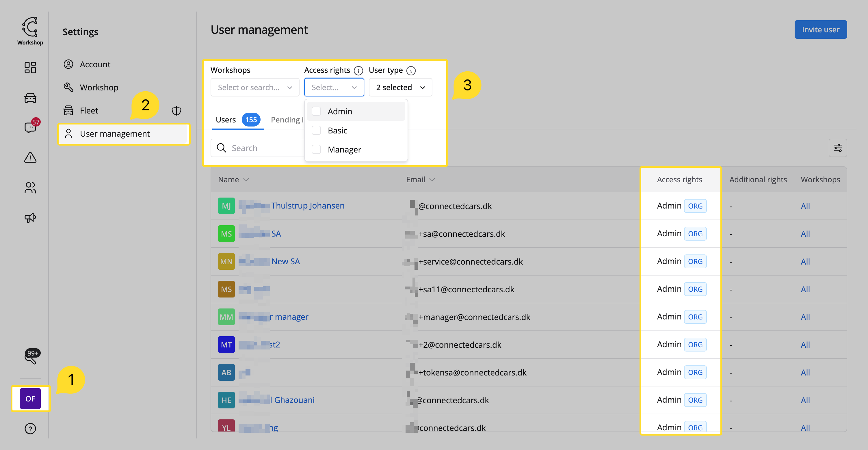This screenshot has width=868, height=450.
Task: Check the Admin access rights option
Action: point(316,111)
